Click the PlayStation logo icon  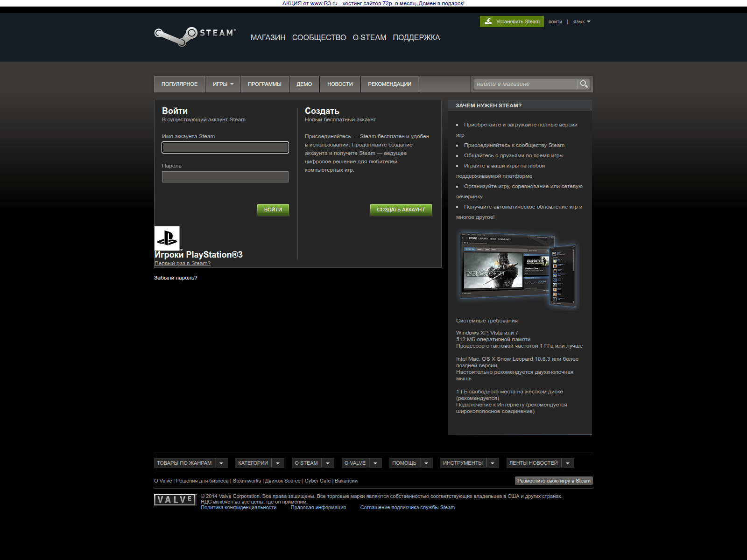point(167,238)
